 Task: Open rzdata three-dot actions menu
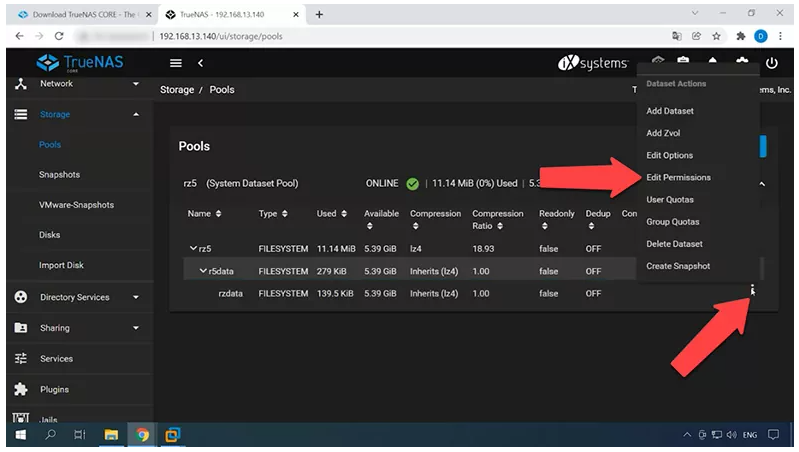[752, 290]
